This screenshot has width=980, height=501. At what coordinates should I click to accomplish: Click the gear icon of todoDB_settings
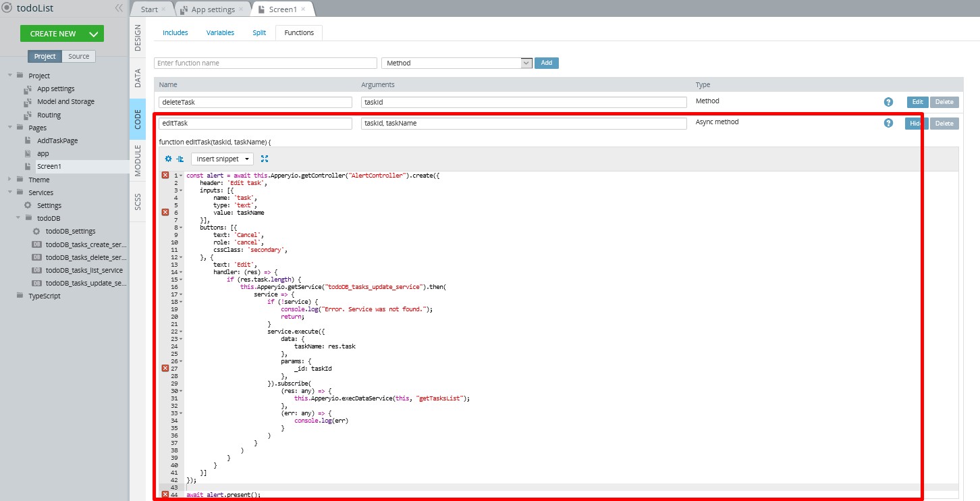click(x=36, y=231)
